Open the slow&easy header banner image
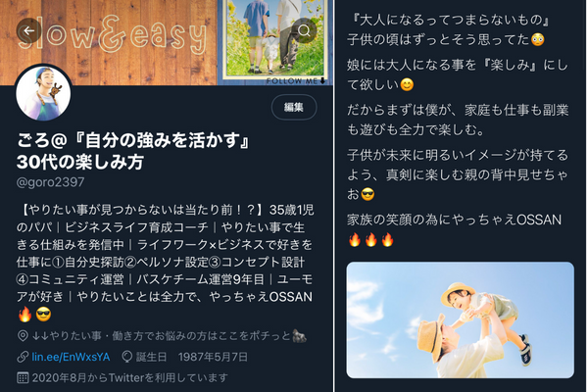Screen dimensions: 588x392 [x=167, y=42]
